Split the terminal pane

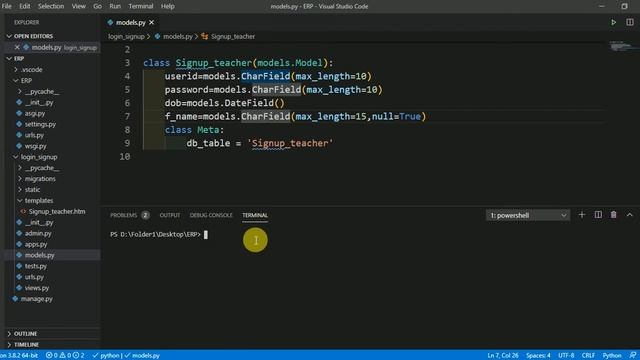pos(598,215)
